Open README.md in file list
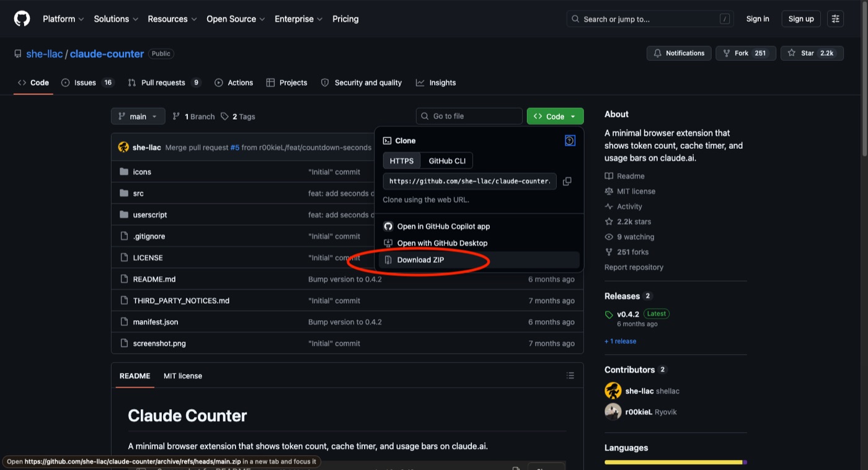This screenshot has width=868, height=470. click(x=154, y=279)
